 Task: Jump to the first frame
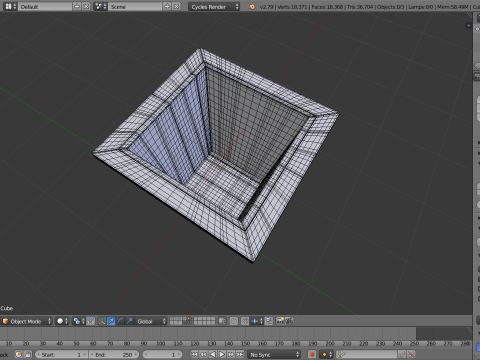pyautogui.click(x=194, y=354)
